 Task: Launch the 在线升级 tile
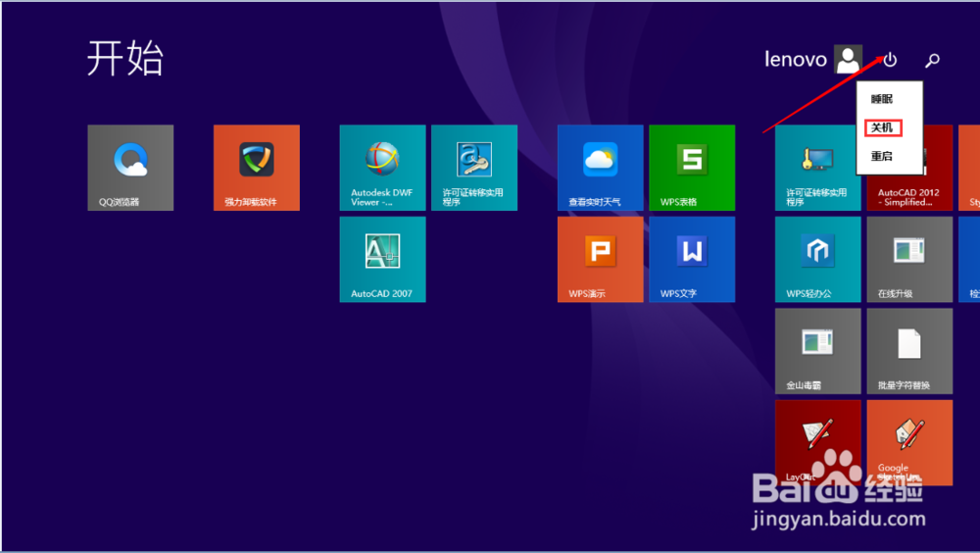tap(909, 260)
